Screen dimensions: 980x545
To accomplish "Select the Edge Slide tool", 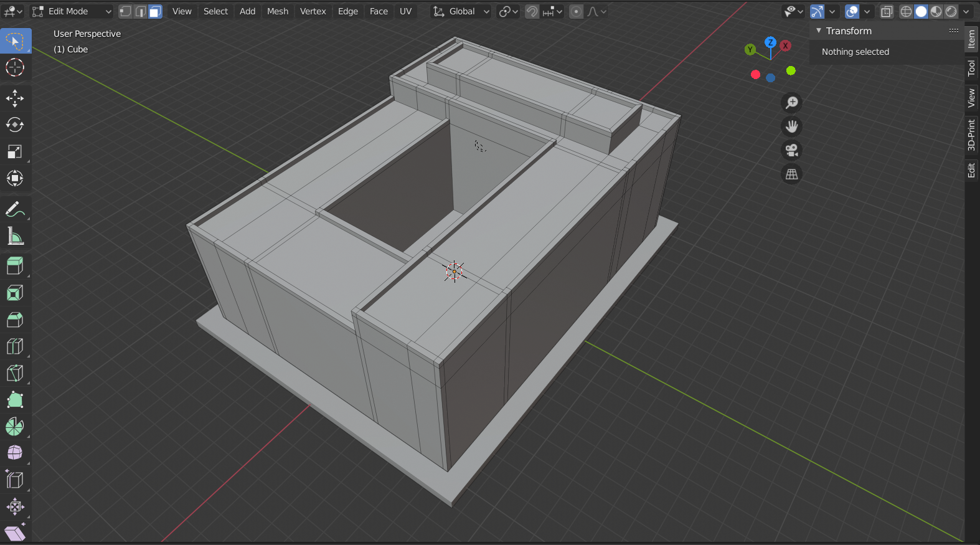I will click(15, 480).
